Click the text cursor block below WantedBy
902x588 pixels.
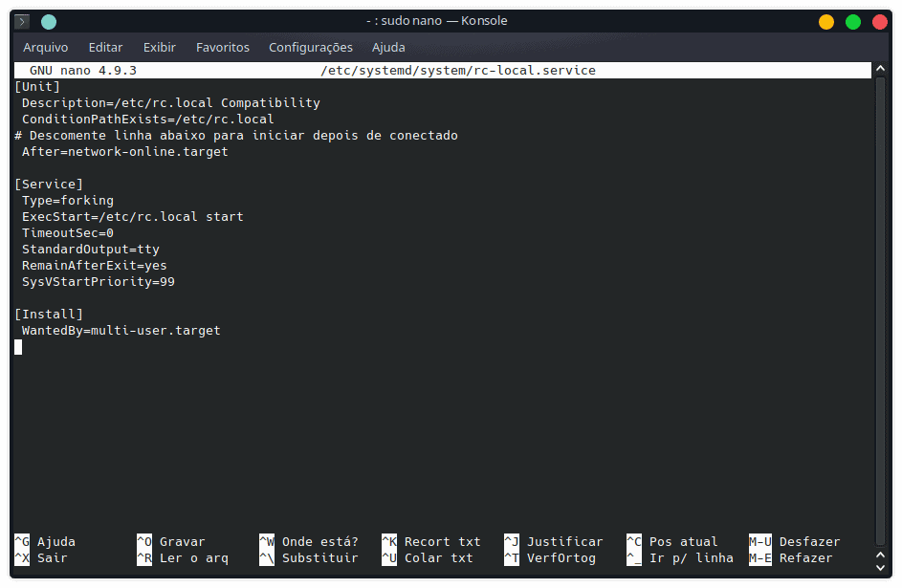[18, 347]
